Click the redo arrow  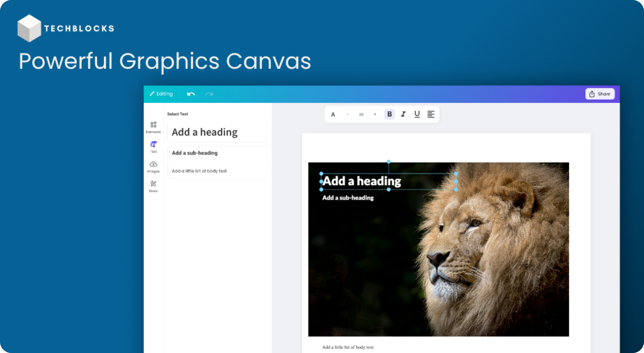coord(209,94)
